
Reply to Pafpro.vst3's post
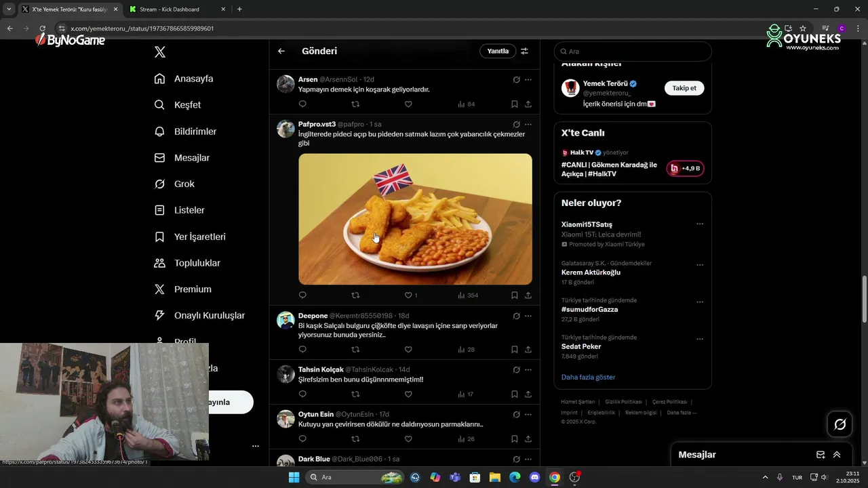click(302, 296)
